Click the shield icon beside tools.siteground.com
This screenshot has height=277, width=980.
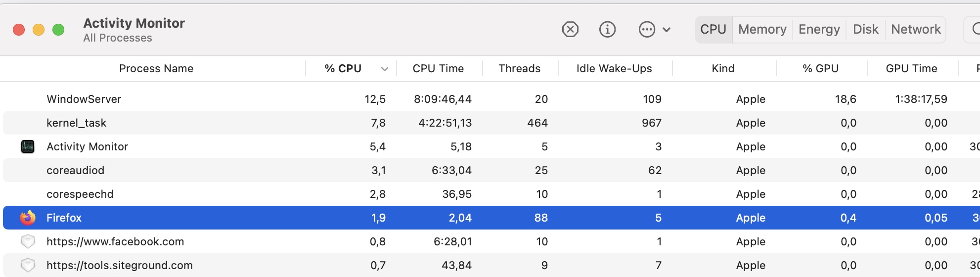[x=28, y=265]
